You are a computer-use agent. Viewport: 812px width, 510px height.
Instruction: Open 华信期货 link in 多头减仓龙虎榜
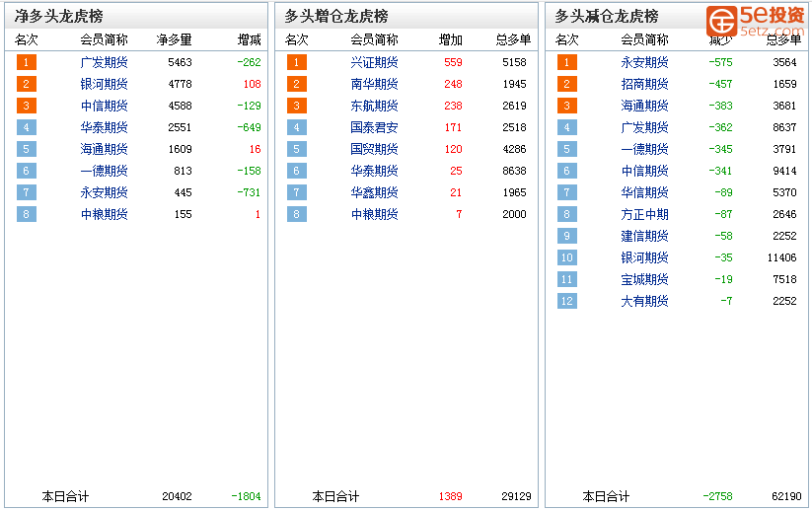[644, 193]
